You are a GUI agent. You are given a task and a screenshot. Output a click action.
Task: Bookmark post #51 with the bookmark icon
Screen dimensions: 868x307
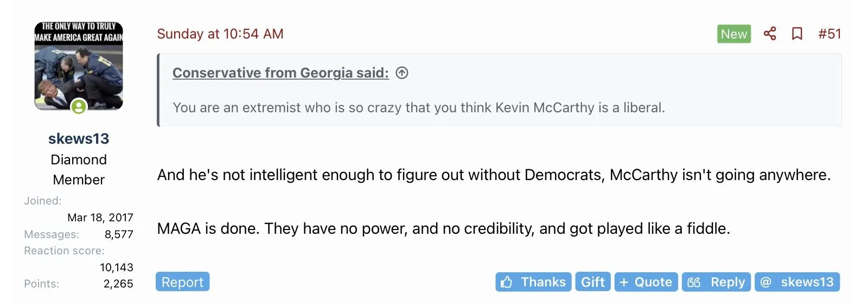[797, 34]
